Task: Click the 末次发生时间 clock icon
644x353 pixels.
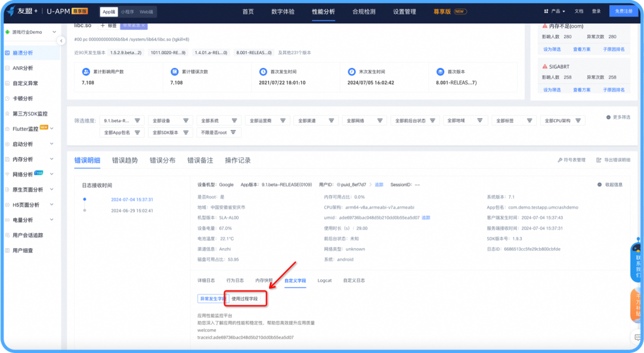Action: (352, 72)
